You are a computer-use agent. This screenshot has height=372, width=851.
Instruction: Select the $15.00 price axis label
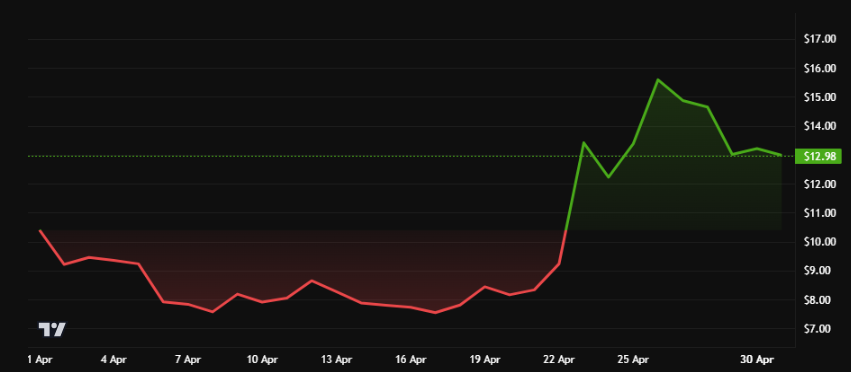tap(820, 97)
